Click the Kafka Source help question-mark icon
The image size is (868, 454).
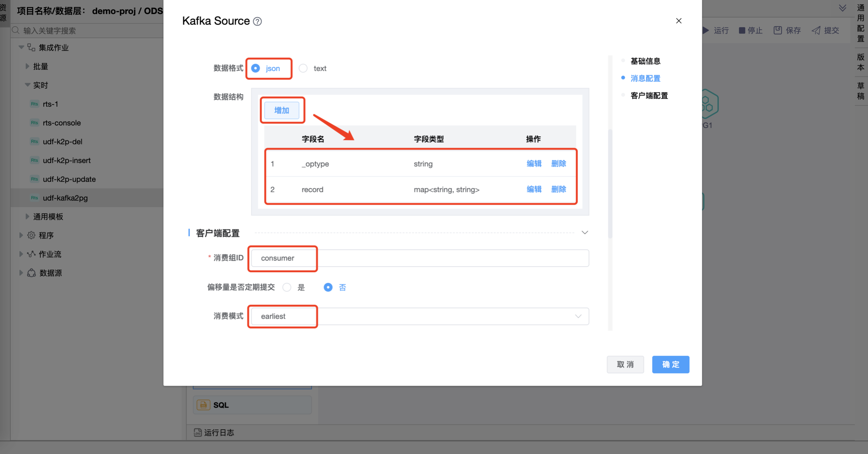257,22
